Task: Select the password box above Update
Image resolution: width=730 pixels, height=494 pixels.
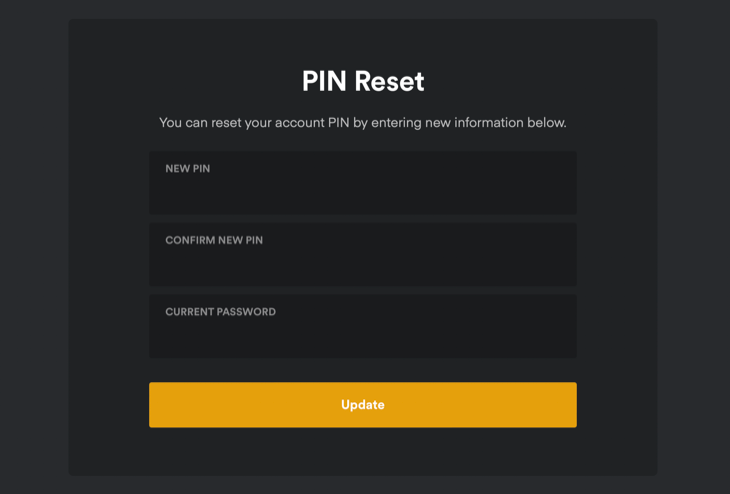Action: tap(362, 333)
